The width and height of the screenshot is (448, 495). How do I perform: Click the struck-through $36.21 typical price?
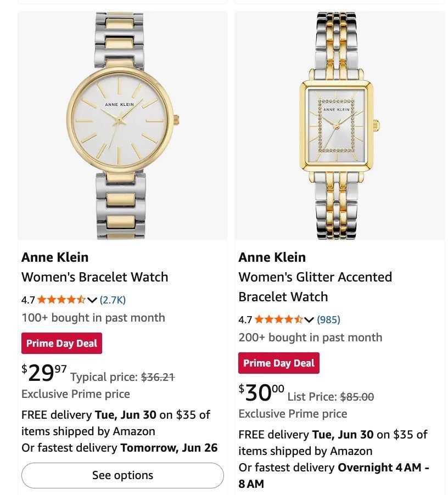pos(158,377)
